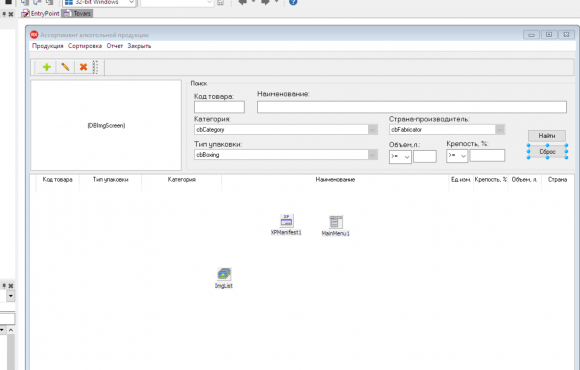Click the green plus add icon
Viewport: 580px width, 370px height.
(x=47, y=67)
